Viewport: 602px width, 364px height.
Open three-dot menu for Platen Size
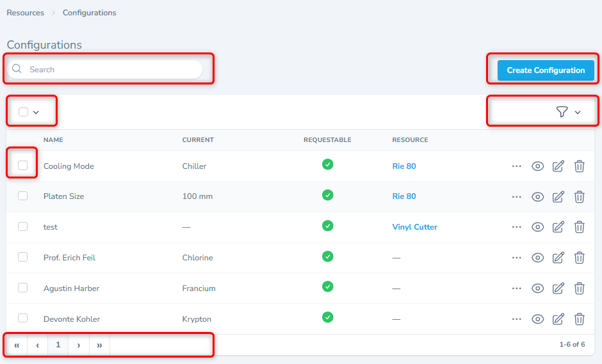[x=517, y=197]
